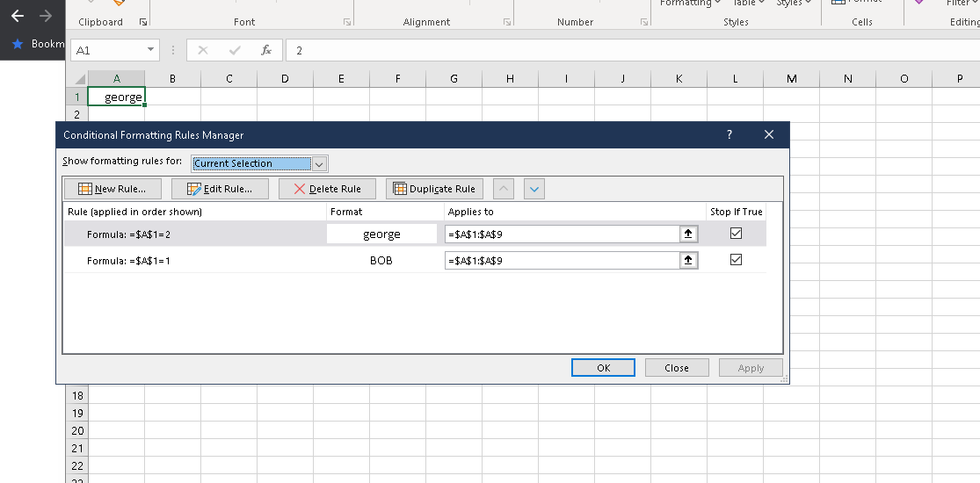The image size is (980, 483).
Task: Open the Alignment settings dialog launcher
Action: 507,23
